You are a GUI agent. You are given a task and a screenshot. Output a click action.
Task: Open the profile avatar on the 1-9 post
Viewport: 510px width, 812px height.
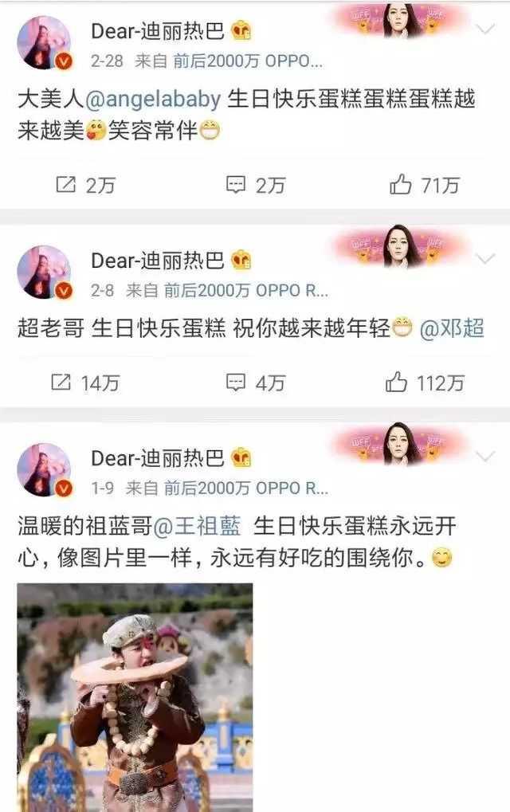(44, 470)
